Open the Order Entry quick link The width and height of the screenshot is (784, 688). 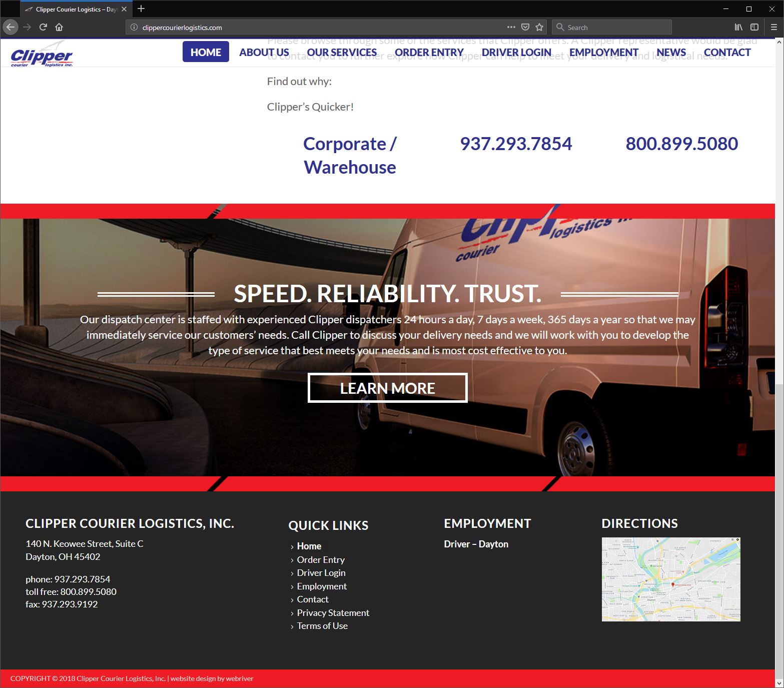(x=321, y=559)
